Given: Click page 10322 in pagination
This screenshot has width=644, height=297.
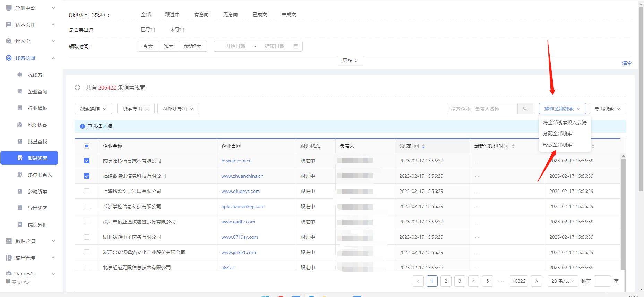Looking at the screenshot, I should tap(519, 281).
